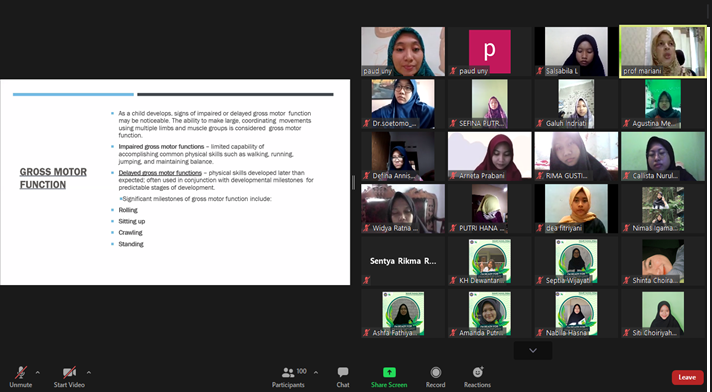Screen dimensions: 712x392
Task: Click the green Share Screen icon
Action: tap(389, 372)
